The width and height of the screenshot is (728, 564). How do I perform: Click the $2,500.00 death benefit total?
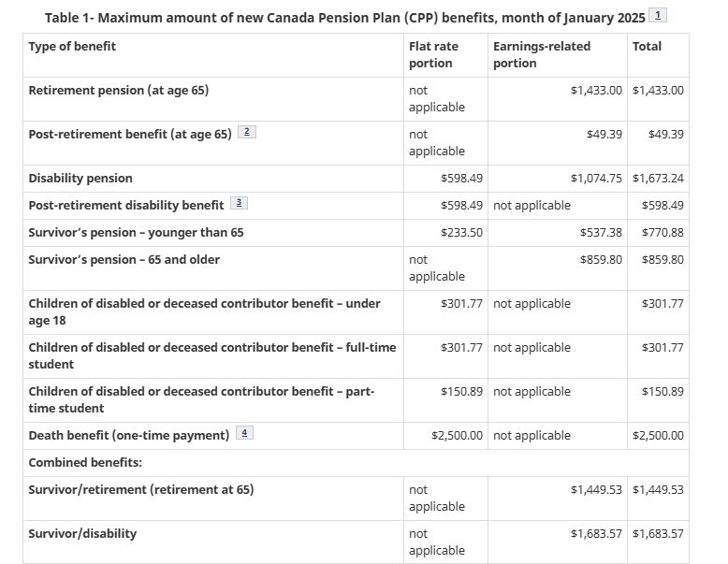coord(658,436)
